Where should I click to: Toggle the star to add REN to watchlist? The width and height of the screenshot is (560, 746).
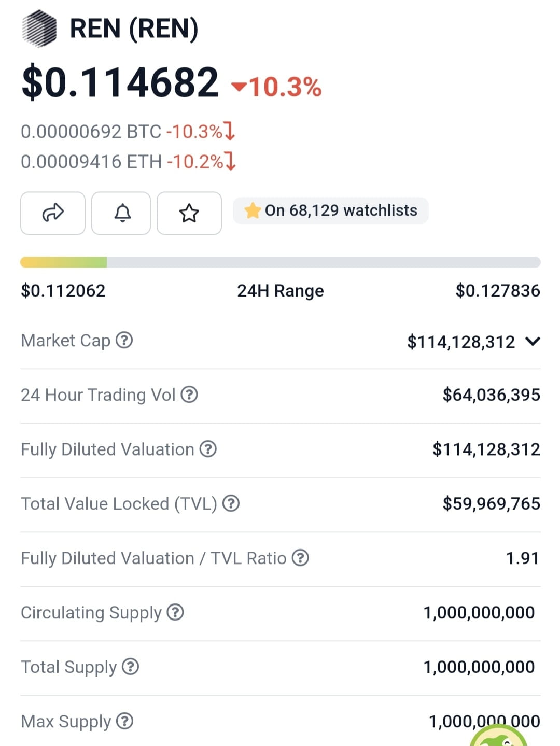189,213
